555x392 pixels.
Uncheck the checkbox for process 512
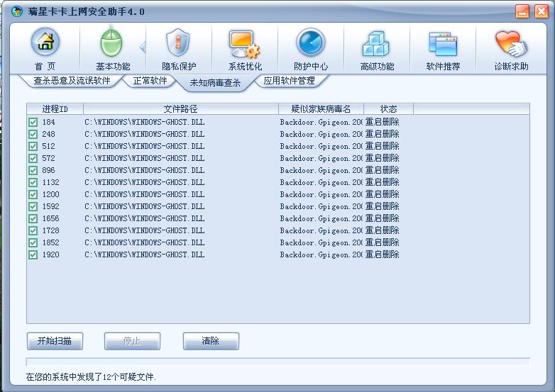pyautogui.click(x=33, y=146)
